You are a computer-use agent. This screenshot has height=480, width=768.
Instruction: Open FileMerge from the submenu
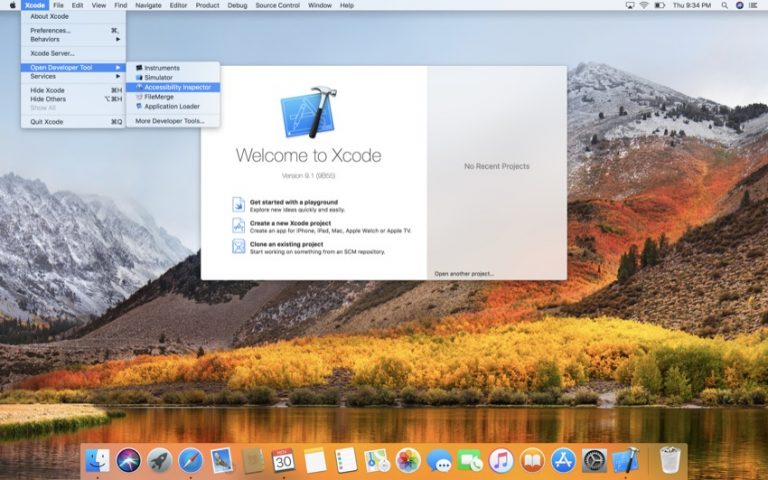point(173,97)
